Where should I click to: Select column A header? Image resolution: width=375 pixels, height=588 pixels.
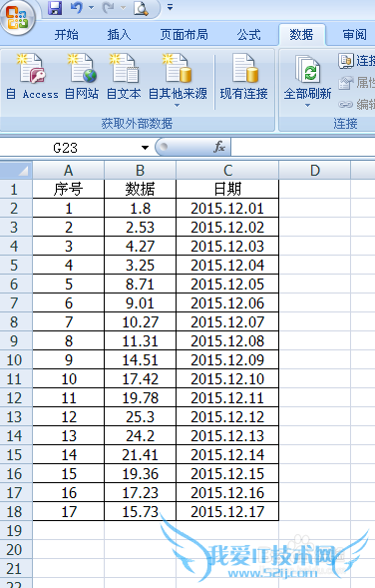(68, 171)
